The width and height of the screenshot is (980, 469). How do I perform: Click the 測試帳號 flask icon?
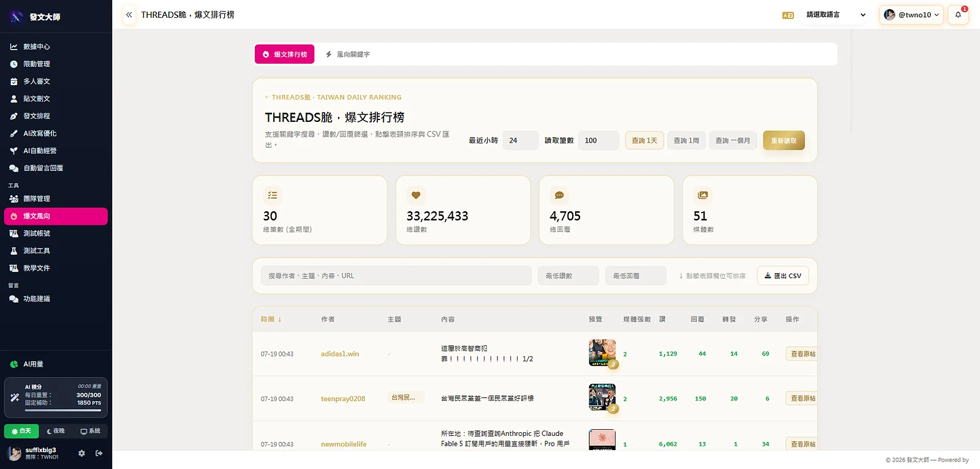pos(13,233)
